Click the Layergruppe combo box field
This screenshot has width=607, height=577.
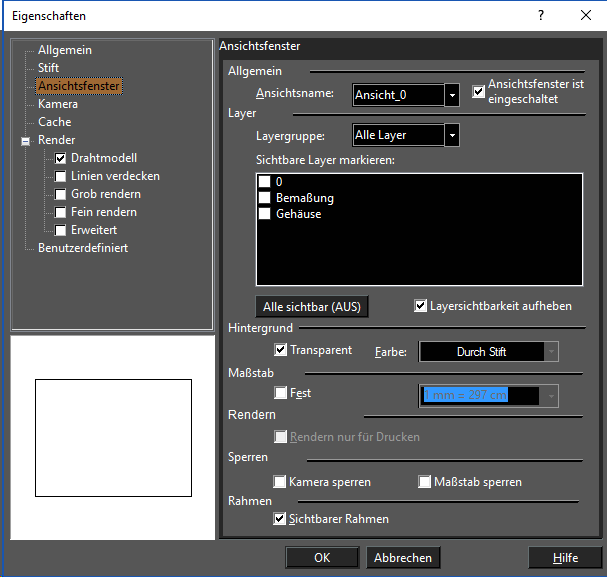click(398, 135)
